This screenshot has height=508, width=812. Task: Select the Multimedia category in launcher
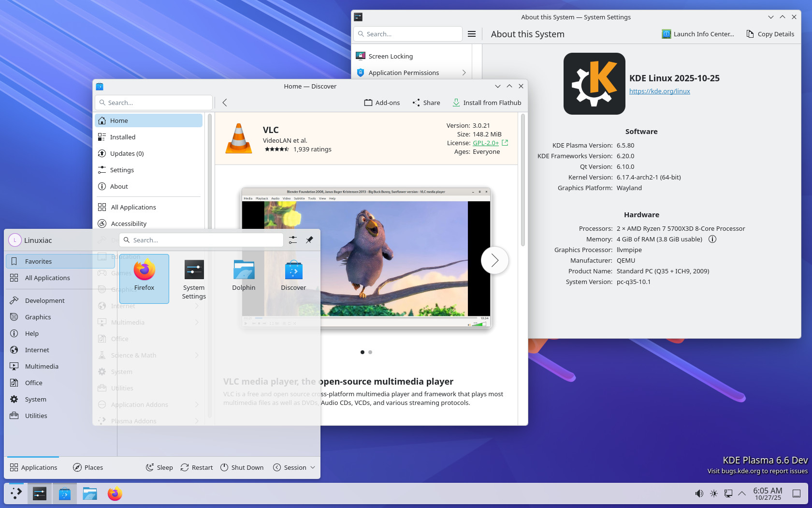[42, 366]
